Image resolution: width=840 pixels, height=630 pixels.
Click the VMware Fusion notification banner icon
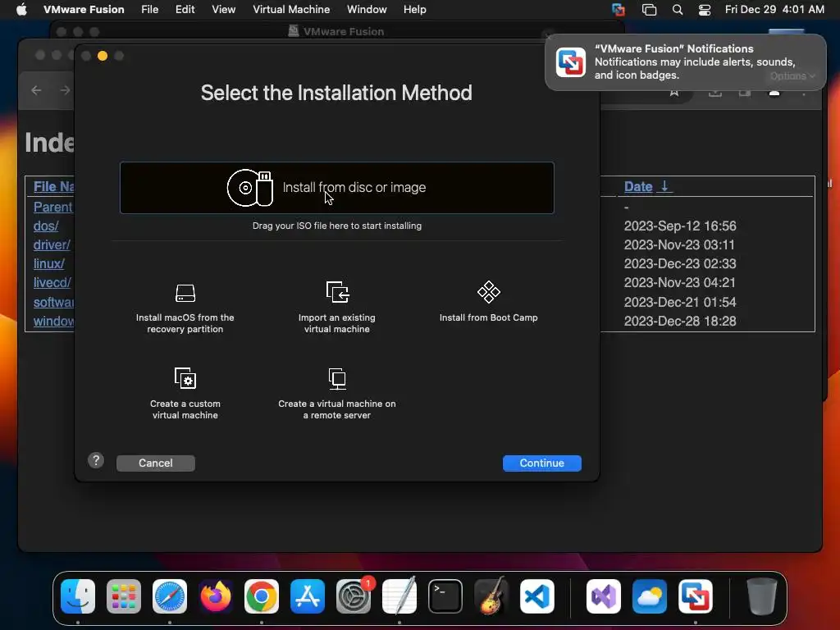(x=571, y=62)
